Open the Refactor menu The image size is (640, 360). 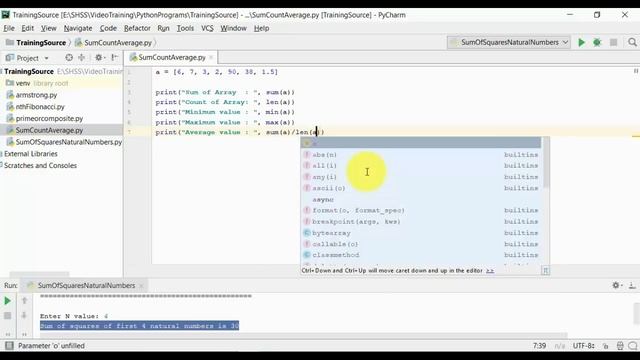(137, 28)
